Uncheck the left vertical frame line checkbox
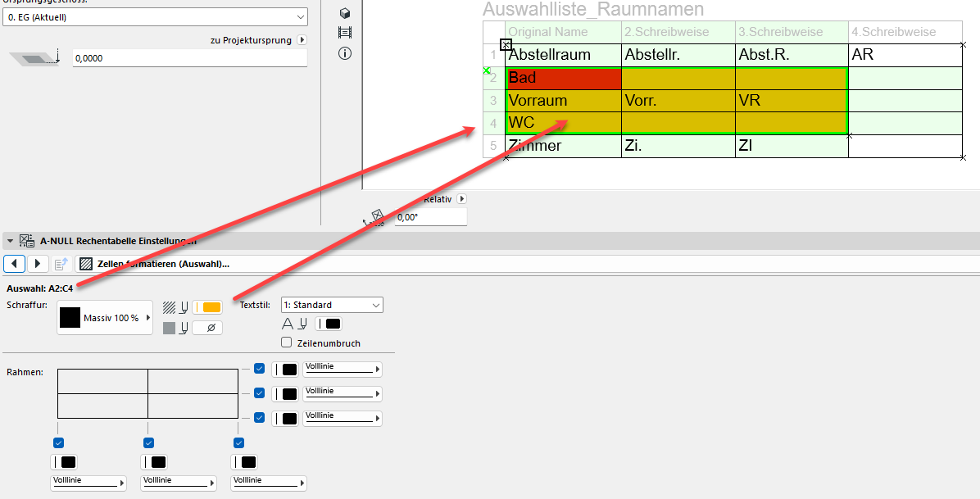This screenshot has height=499, width=980. point(59,442)
